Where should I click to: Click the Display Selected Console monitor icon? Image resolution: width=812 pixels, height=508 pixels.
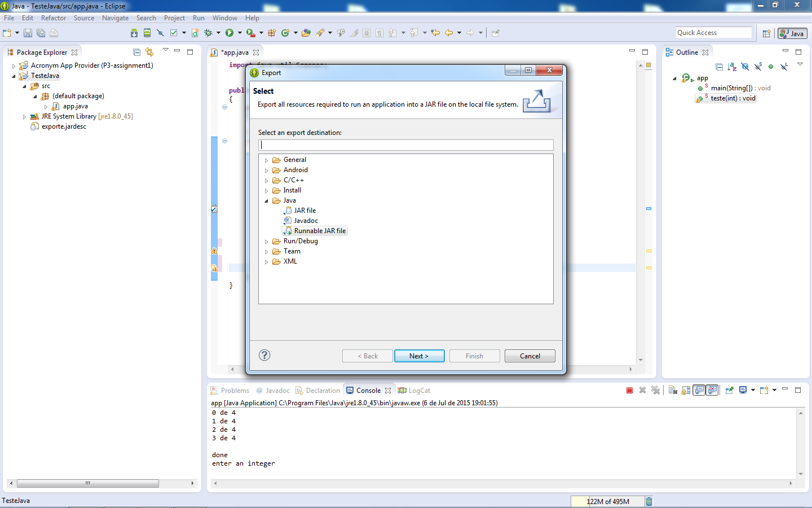click(743, 390)
